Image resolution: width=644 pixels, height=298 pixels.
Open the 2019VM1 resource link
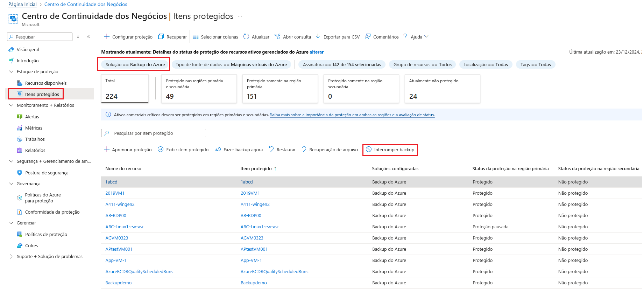115,193
